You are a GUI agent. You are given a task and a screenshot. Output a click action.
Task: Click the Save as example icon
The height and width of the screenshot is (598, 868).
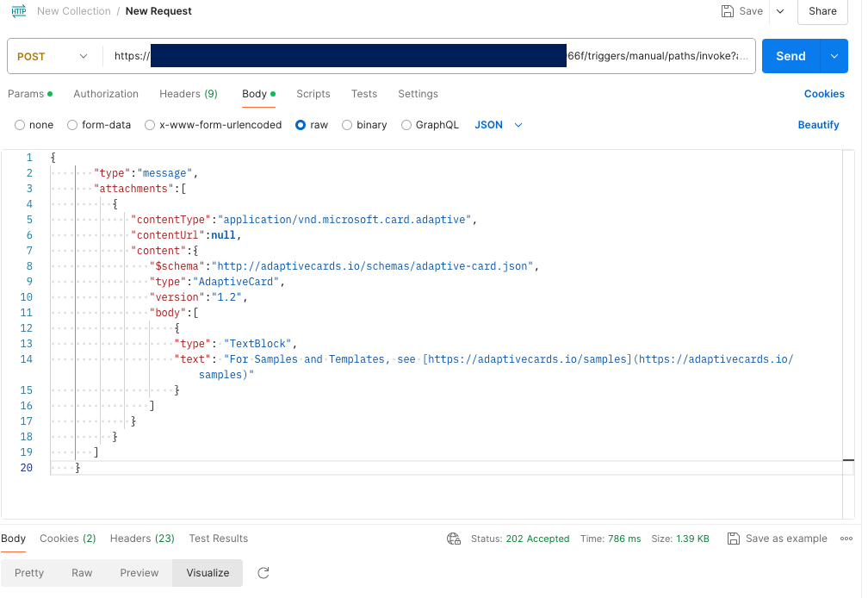click(733, 539)
